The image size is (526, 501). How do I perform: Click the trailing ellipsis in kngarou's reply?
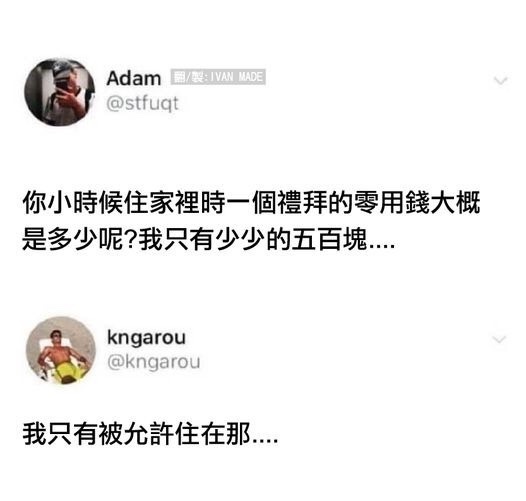tap(265, 441)
